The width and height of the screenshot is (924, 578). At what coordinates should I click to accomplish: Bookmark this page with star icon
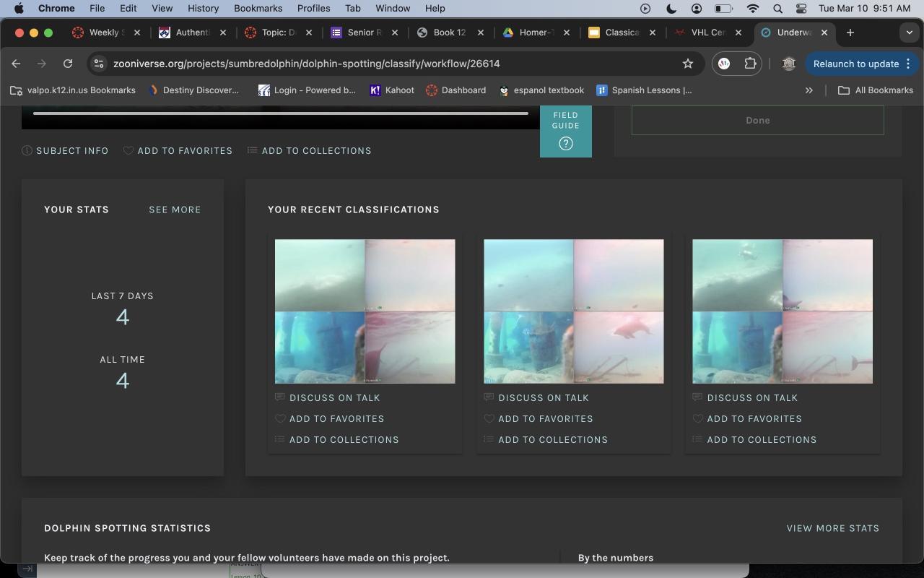(x=688, y=64)
